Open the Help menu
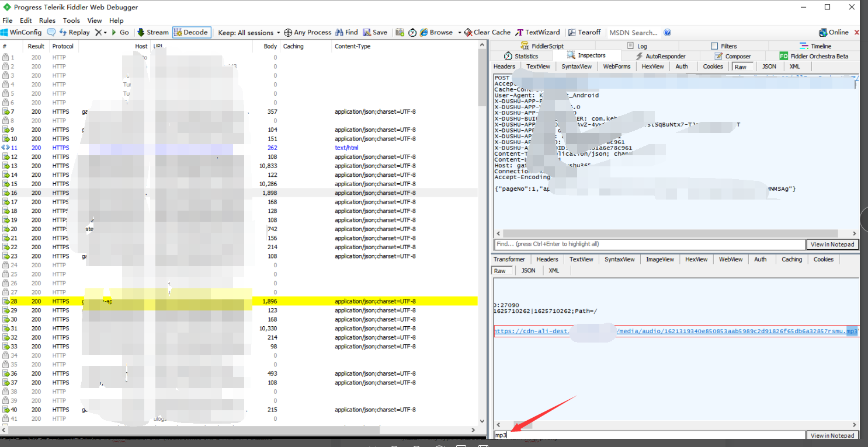868x447 pixels. [x=116, y=20]
